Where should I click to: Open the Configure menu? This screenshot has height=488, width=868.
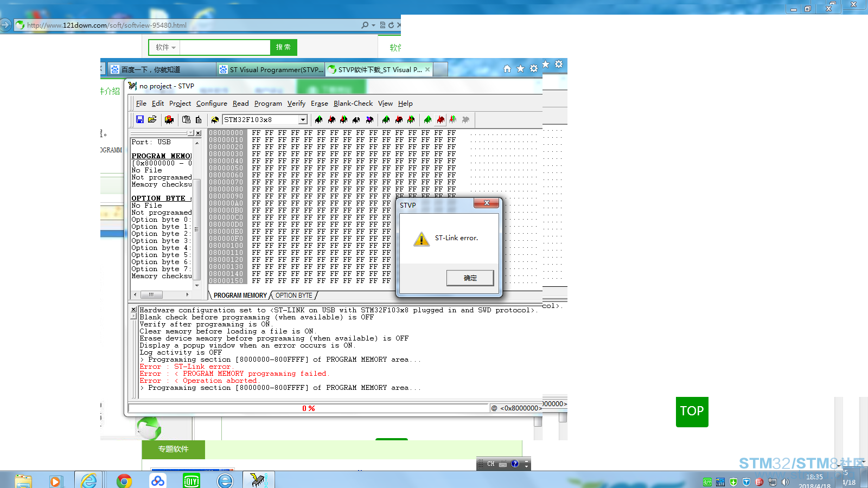(212, 104)
